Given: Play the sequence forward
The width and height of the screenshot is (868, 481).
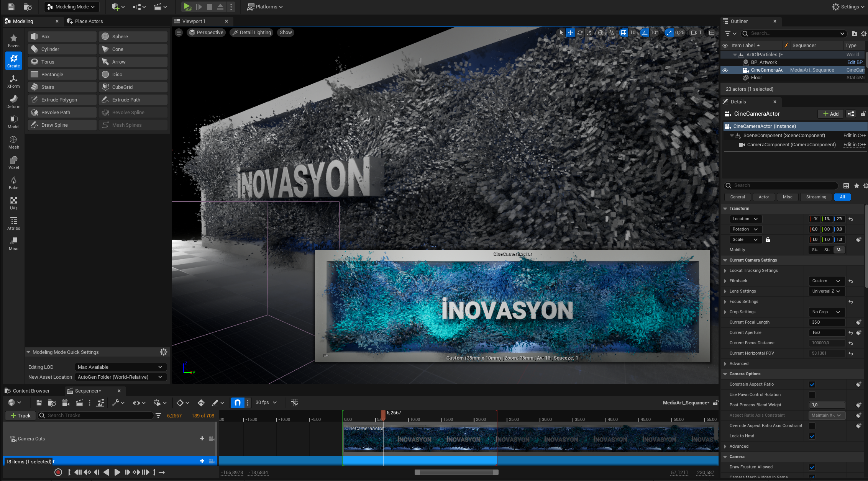Looking at the screenshot, I should tap(117, 472).
